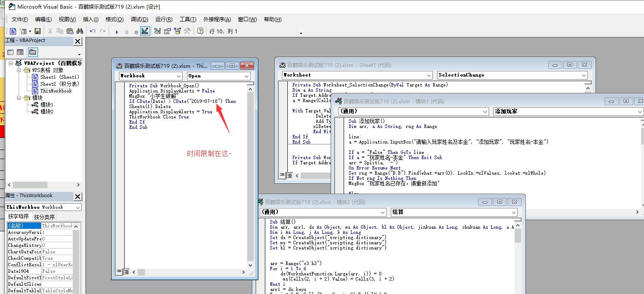Collapse the 模块 folder node
The height and width of the screenshot is (294, 644).
click(x=19, y=98)
